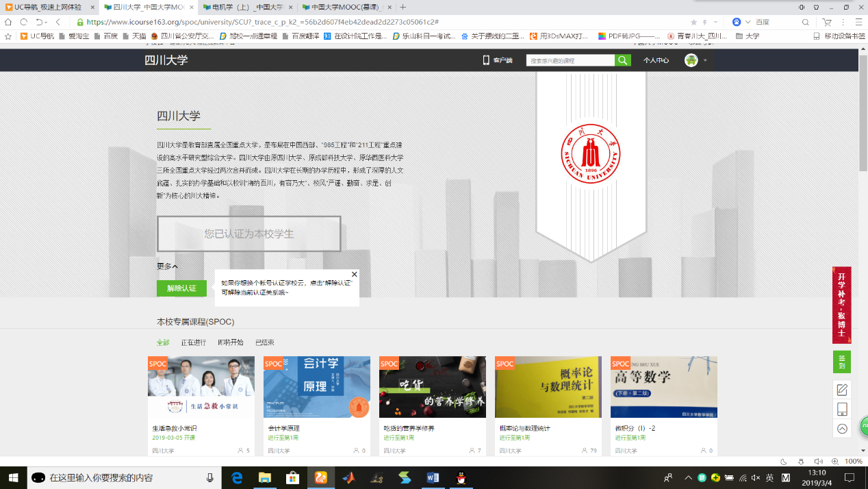868x489 pixels.
Task: Toggle the muted volume icon in system tray
Action: point(755,477)
